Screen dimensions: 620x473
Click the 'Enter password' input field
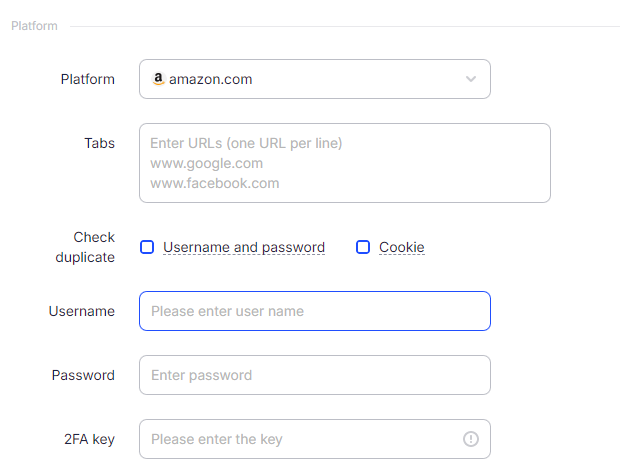click(314, 375)
